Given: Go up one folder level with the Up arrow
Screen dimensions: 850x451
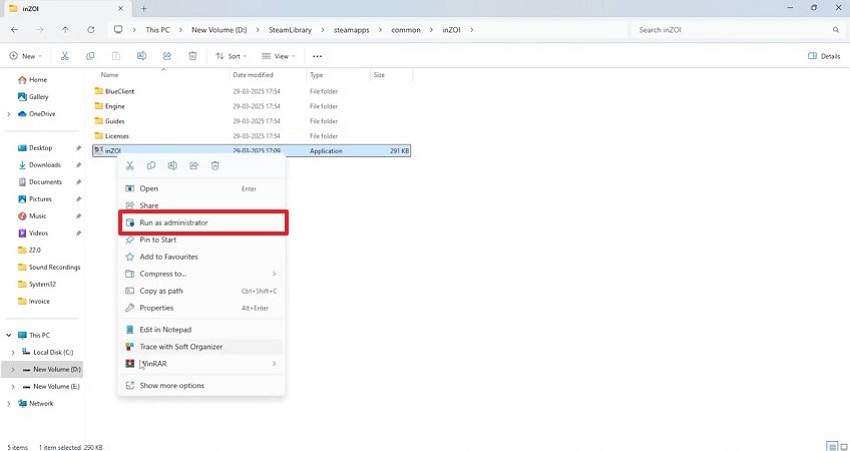Looking at the screenshot, I should (x=65, y=30).
